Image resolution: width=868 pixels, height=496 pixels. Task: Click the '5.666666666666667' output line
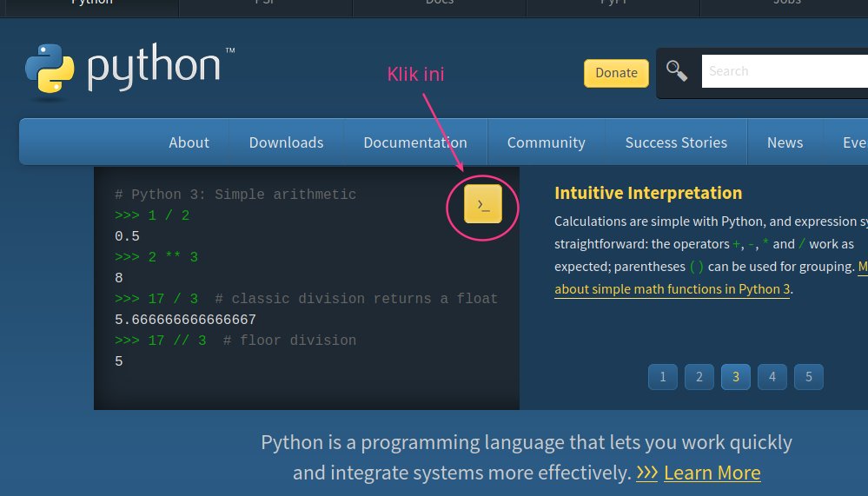tap(185, 320)
